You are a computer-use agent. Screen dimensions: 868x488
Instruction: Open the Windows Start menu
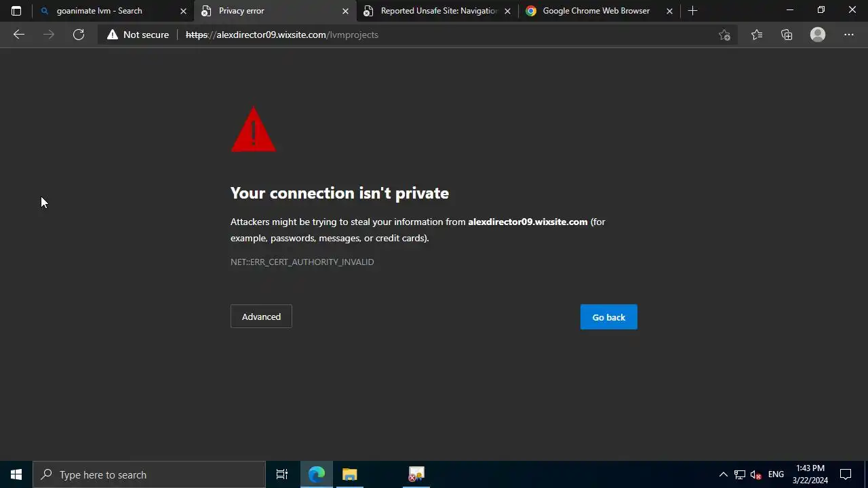[x=16, y=474]
